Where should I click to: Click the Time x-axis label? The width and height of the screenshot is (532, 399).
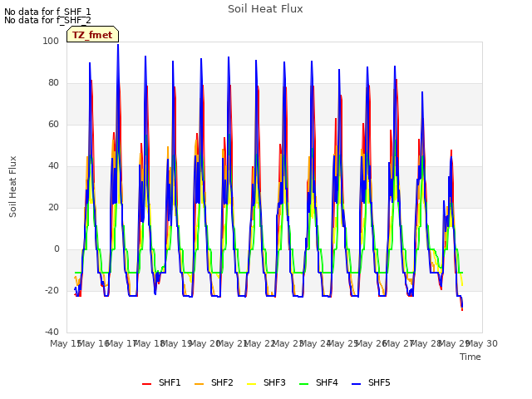click(470, 357)
